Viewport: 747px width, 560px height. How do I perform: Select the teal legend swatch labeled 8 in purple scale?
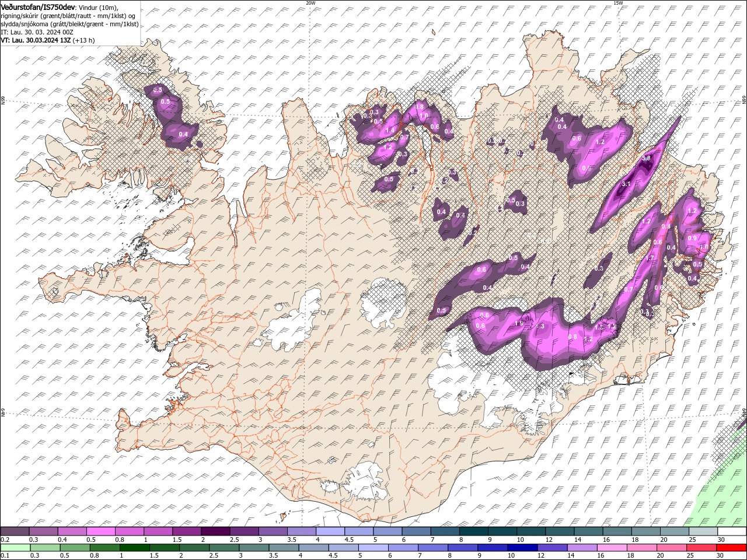473,531
